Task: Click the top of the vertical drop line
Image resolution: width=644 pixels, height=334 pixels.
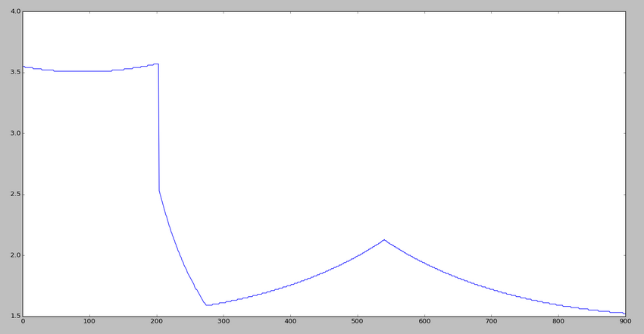Action: point(158,64)
